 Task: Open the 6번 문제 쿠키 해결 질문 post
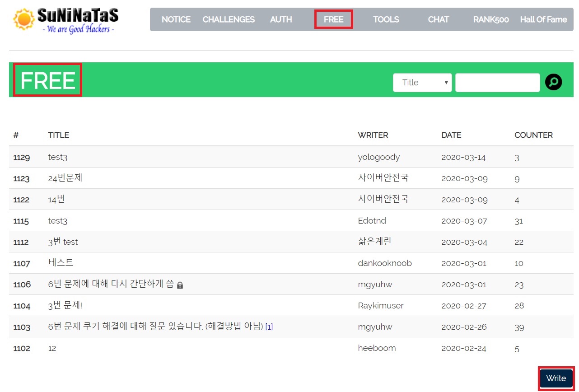[155, 327]
